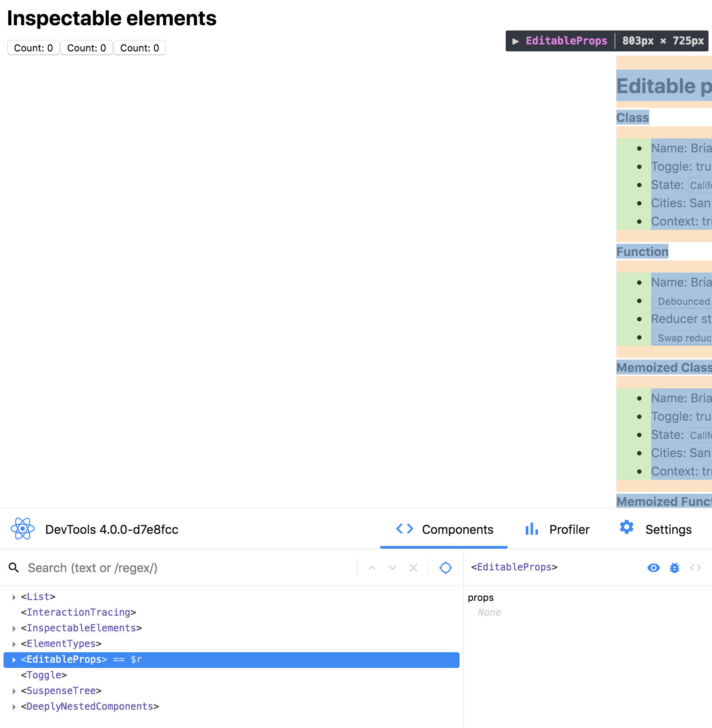
Task: Click the search magnifier icon
Action: [x=13, y=568]
